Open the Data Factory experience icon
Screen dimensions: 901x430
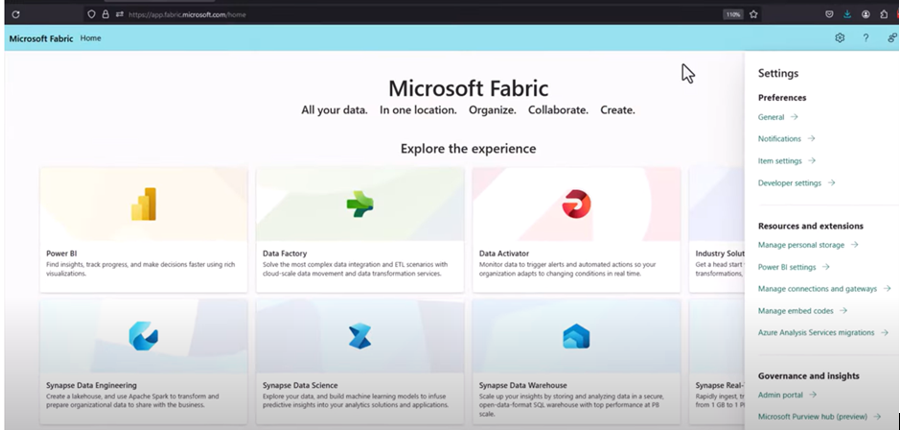359,204
